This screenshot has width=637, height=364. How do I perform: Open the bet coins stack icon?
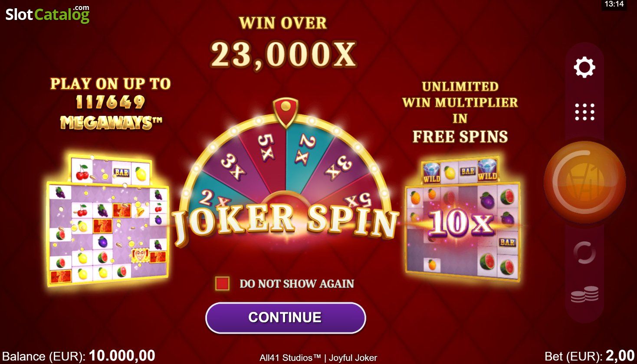pyautogui.click(x=584, y=294)
